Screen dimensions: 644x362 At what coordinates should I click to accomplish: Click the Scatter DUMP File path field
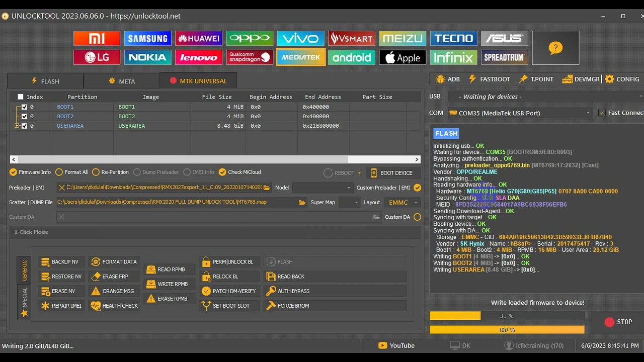pyautogui.click(x=182, y=202)
